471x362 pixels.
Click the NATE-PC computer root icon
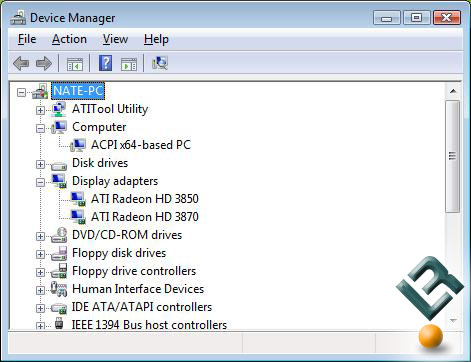pyautogui.click(x=40, y=91)
